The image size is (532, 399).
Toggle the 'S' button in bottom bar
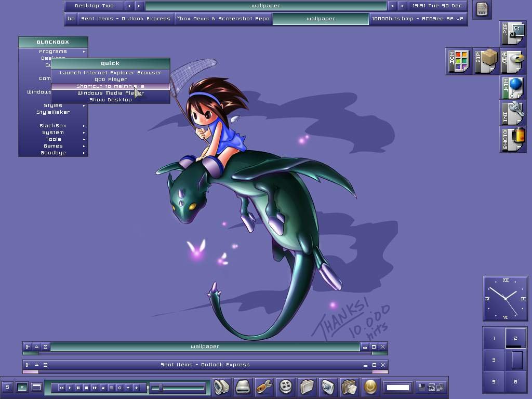7,387
